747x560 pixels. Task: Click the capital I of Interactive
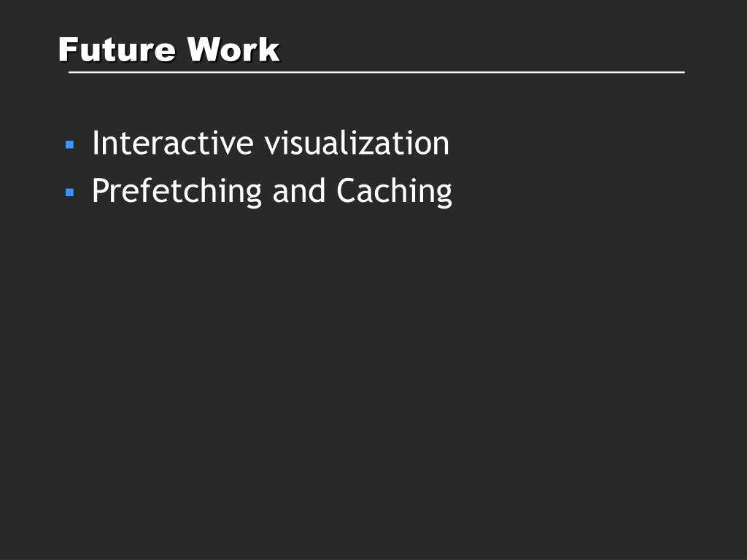click(x=96, y=143)
